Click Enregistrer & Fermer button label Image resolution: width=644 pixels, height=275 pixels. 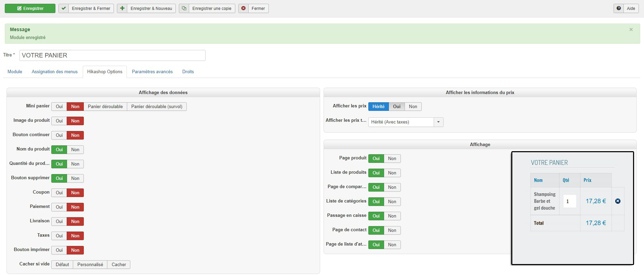click(91, 9)
